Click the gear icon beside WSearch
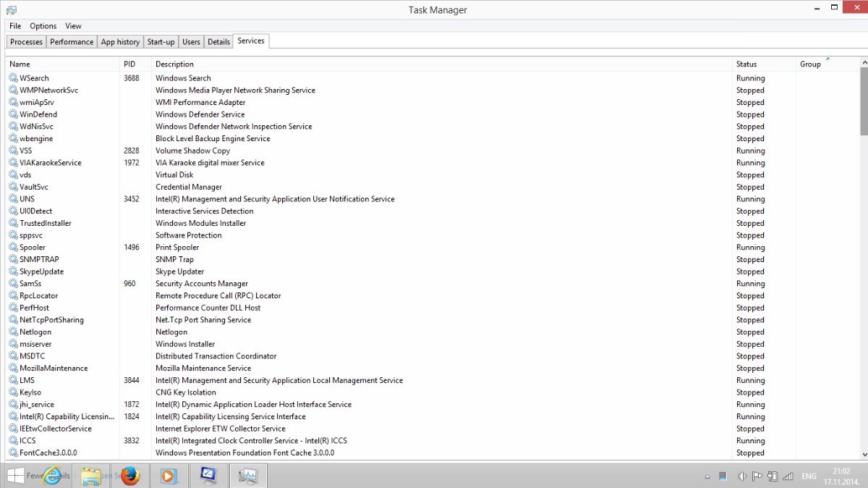The width and height of the screenshot is (868, 488). coord(13,78)
